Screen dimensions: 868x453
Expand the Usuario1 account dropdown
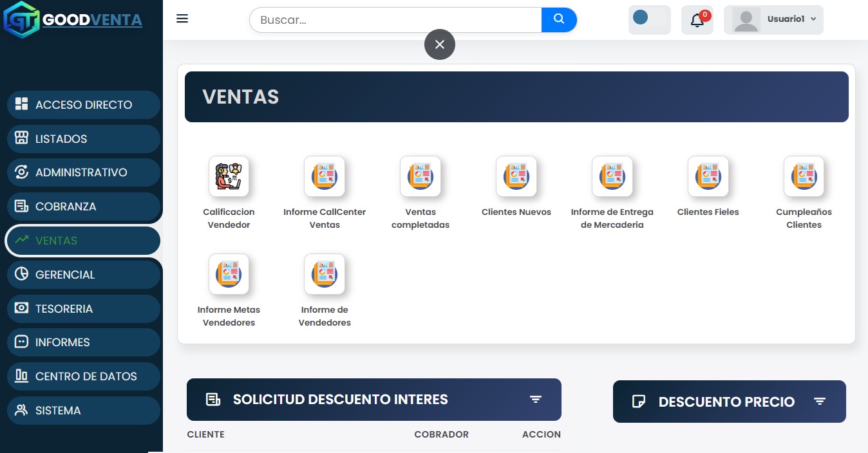[x=773, y=20]
